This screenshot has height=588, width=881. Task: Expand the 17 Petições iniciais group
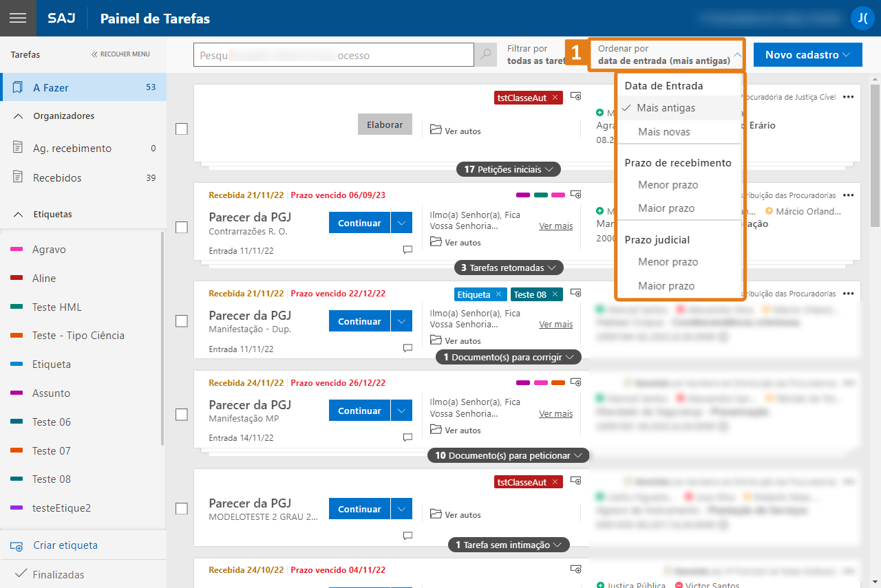point(508,169)
